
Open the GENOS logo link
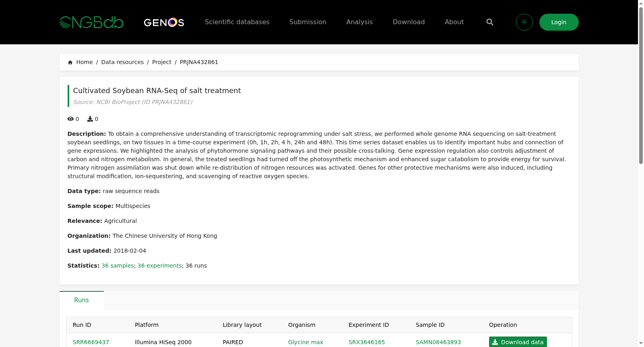coord(164,22)
